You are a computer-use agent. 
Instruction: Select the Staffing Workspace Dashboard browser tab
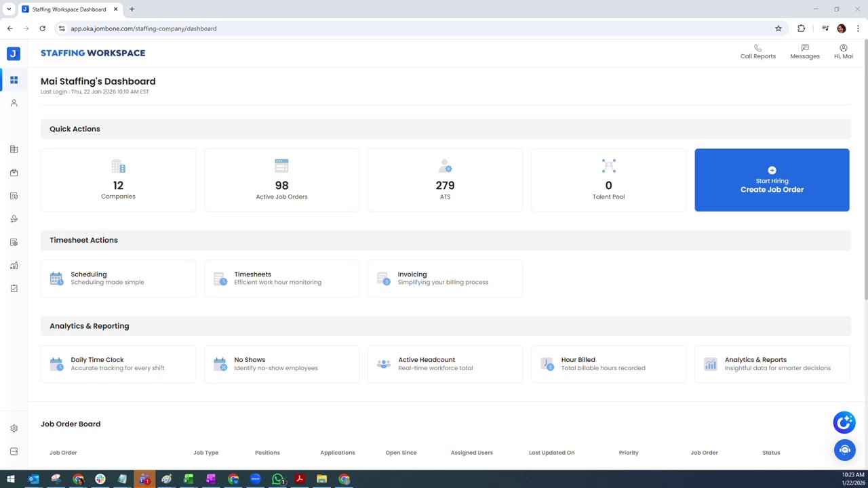coord(69,9)
